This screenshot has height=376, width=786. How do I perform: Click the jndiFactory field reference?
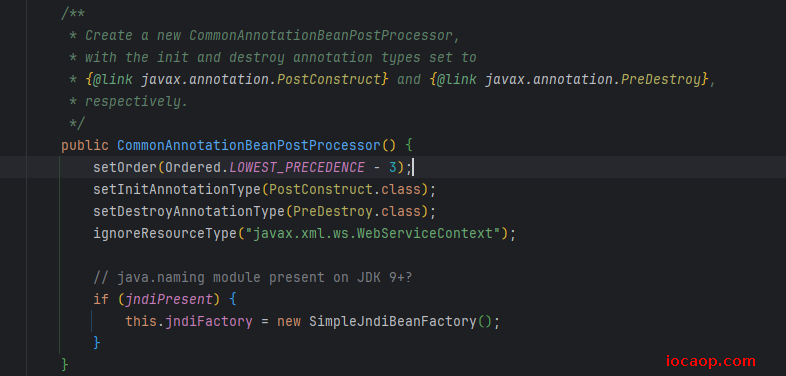click(x=209, y=321)
